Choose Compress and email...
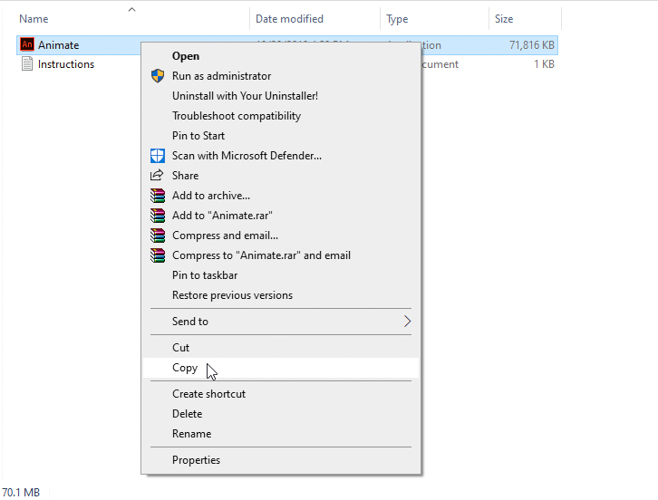Image resolution: width=658 pixels, height=500 pixels. coord(281,236)
